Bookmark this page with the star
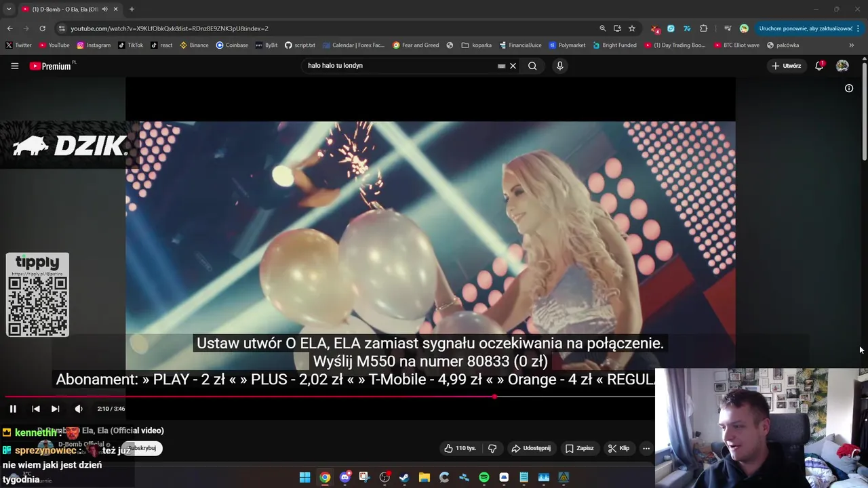The image size is (868, 488). tap(632, 28)
